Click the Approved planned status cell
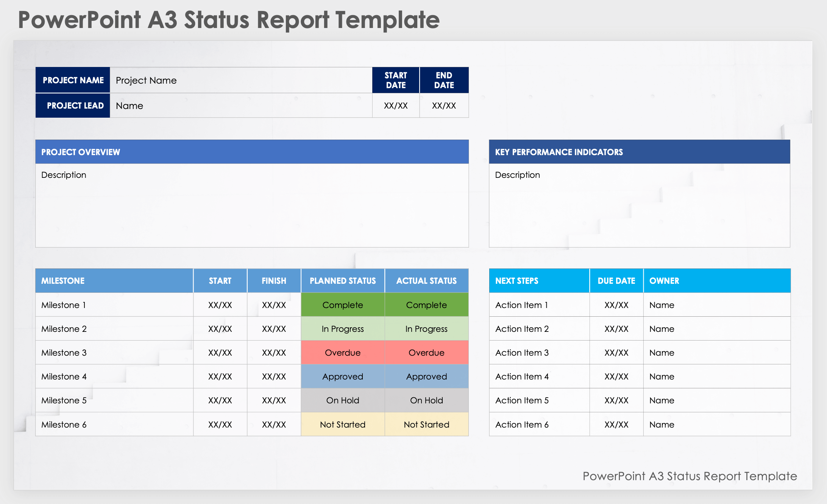This screenshot has width=827, height=504. click(x=342, y=376)
